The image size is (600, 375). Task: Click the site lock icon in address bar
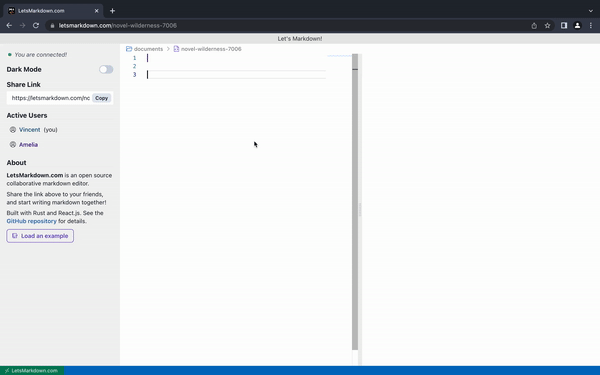(x=52, y=26)
